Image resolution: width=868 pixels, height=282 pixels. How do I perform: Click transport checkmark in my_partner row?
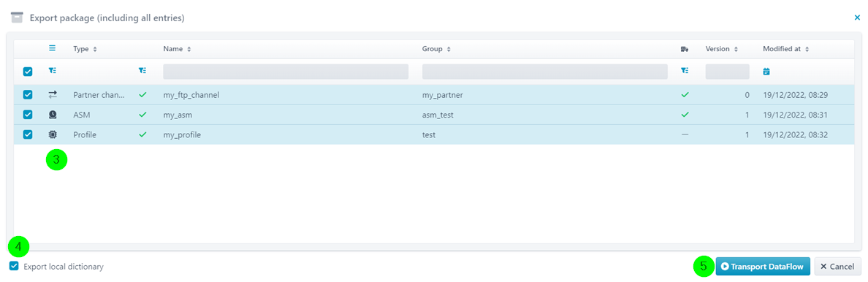[685, 95]
